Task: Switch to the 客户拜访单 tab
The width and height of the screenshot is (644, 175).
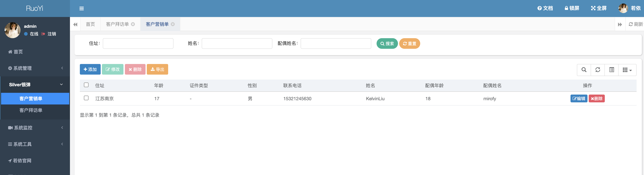Action: pyautogui.click(x=117, y=24)
